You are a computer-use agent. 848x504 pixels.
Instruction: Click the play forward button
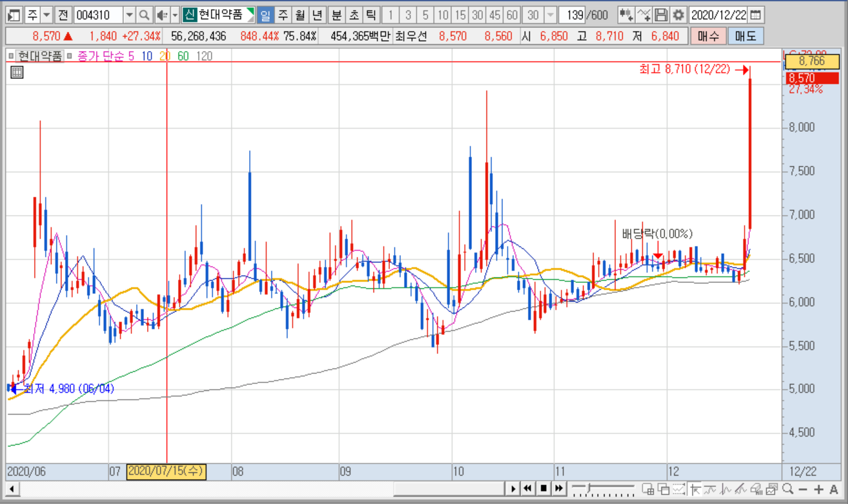tap(513, 489)
